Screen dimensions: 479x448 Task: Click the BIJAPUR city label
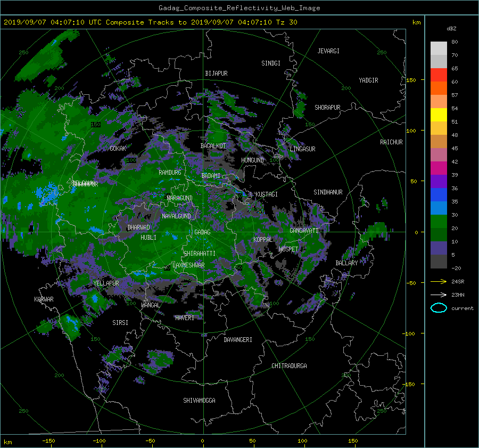point(216,74)
